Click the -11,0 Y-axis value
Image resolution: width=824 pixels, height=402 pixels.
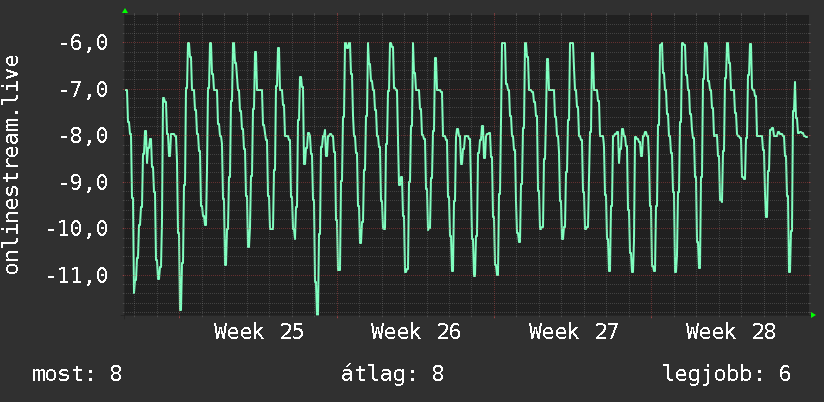click(x=77, y=276)
